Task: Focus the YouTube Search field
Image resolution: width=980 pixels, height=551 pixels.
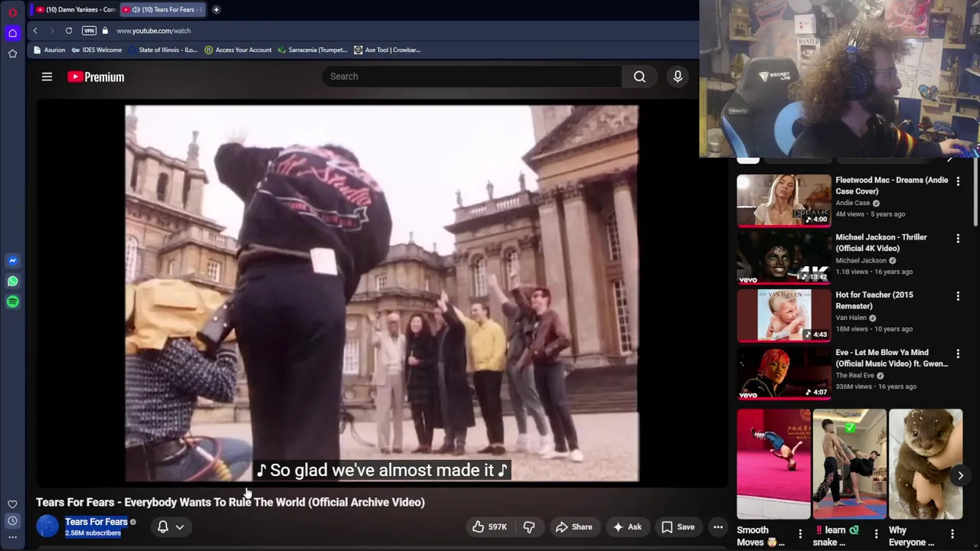Action: pyautogui.click(x=472, y=77)
